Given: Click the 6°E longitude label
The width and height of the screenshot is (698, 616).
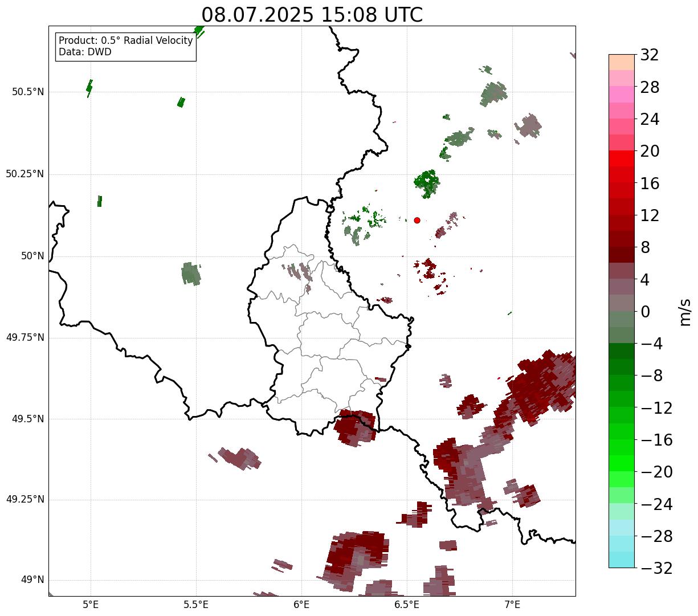Looking at the screenshot, I should pos(301,605).
